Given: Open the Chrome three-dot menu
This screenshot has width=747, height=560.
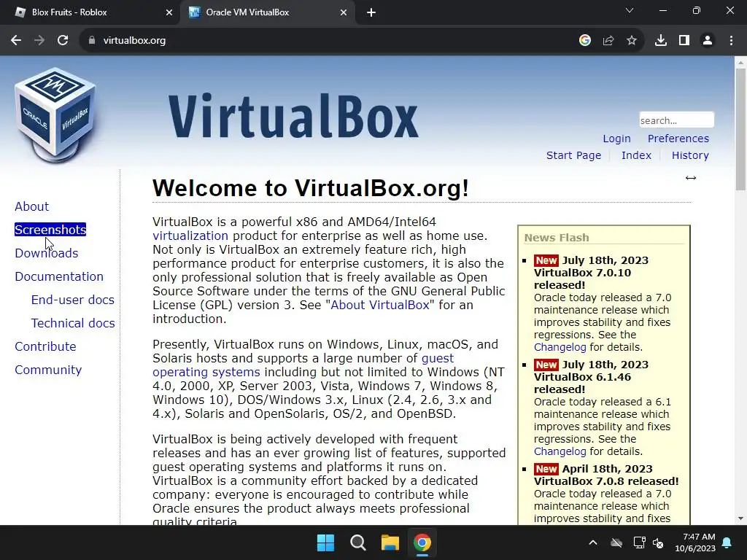Looking at the screenshot, I should 731,41.
